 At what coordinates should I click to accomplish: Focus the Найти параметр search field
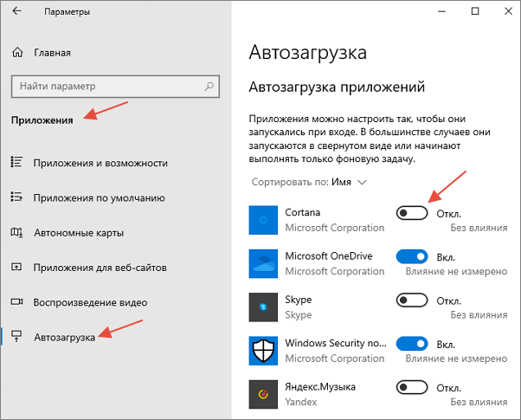115,87
